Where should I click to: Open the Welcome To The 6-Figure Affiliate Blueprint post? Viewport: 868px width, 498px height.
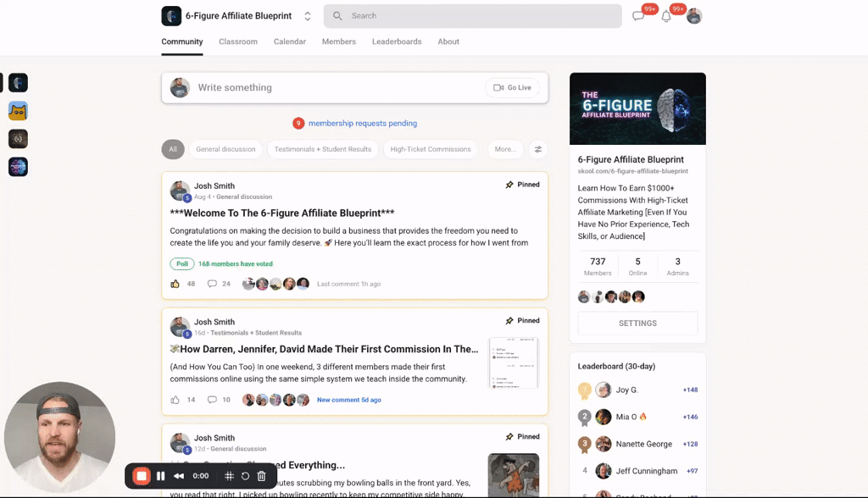pos(282,213)
